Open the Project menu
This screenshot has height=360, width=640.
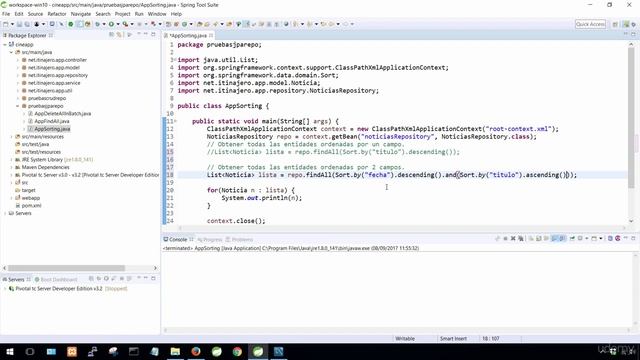[122, 14]
